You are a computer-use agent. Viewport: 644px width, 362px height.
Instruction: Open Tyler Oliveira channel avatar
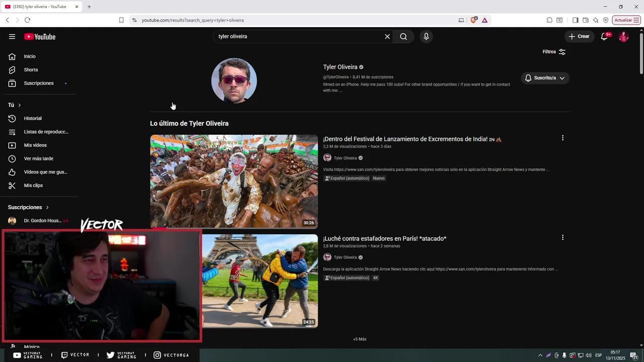[x=234, y=80]
